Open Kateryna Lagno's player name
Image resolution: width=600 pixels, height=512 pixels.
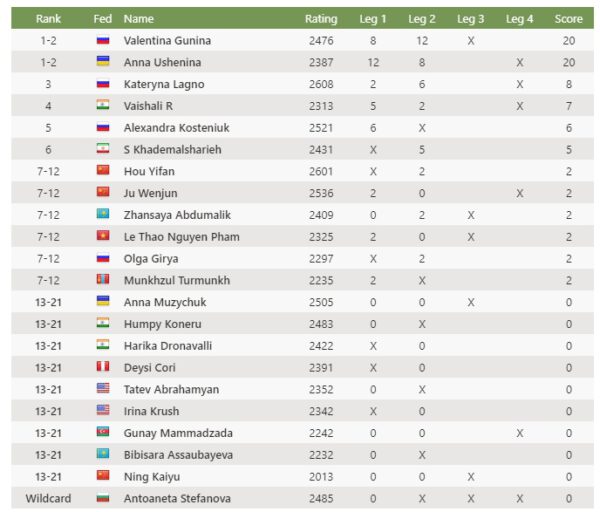tap(163, 84)
